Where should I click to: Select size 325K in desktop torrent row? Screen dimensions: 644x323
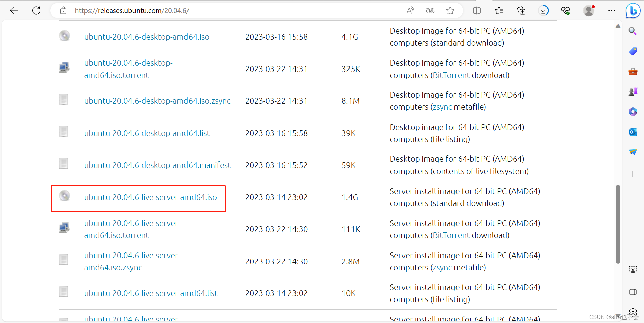click(x=351, y=69)
